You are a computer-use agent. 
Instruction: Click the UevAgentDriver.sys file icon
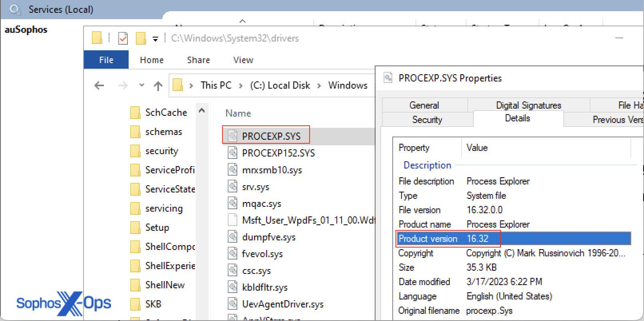(x=233, y=304)
